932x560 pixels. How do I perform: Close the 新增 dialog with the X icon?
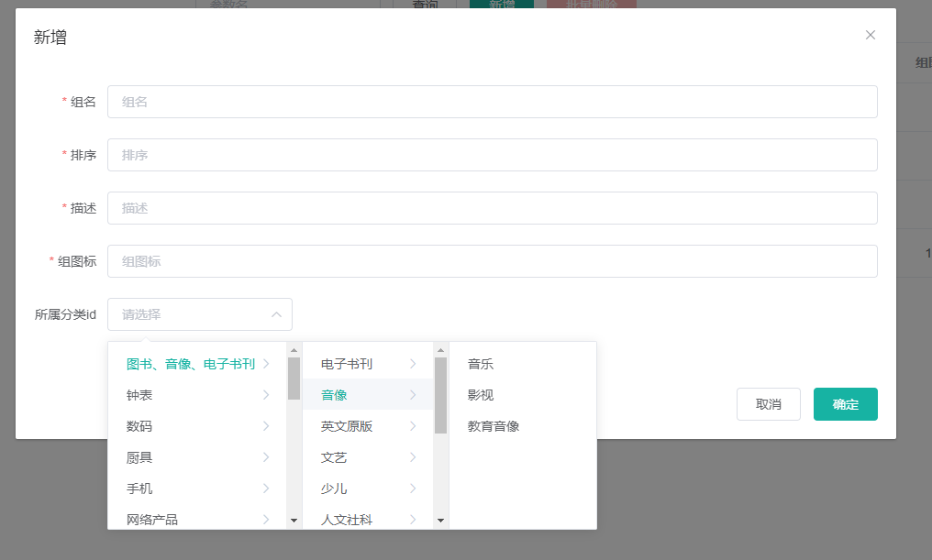(871, 35)
